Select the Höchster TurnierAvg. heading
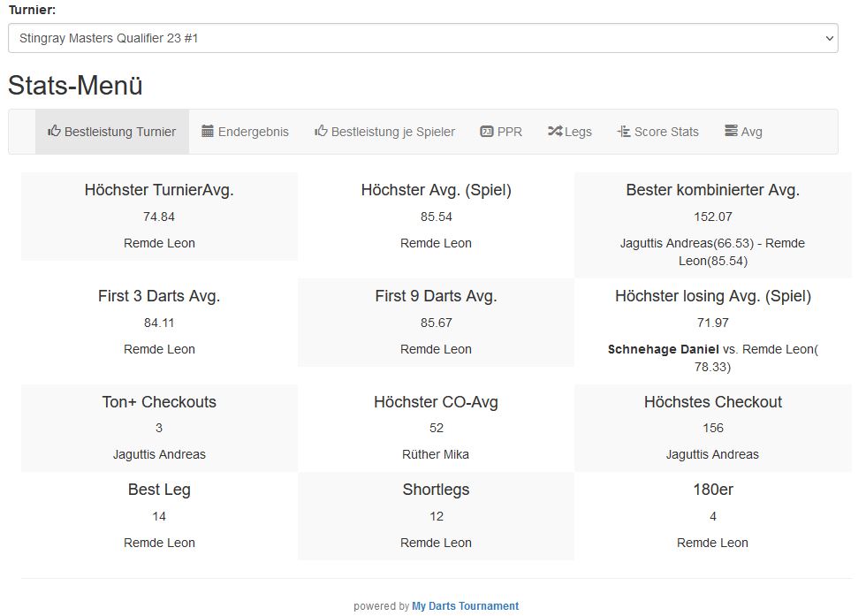 [159, 190]
